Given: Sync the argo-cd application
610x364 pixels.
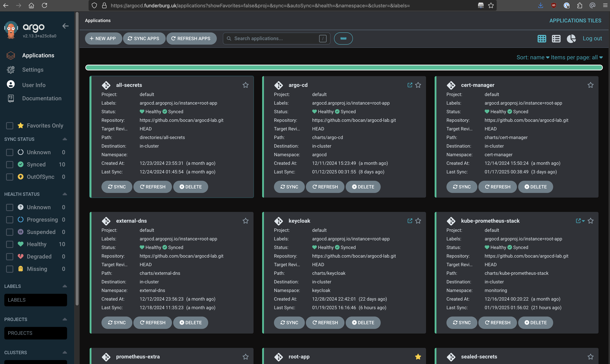Looking at the screenshot, I should pos(289,187).
